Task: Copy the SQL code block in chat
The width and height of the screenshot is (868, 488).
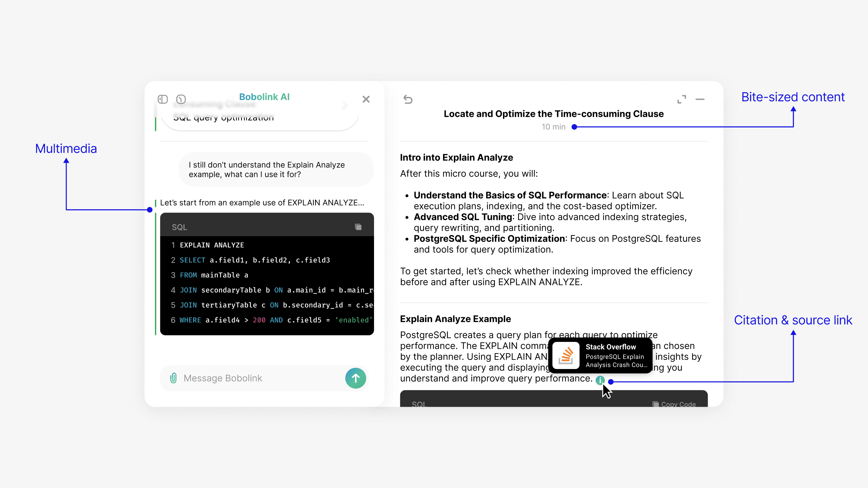Action: [358, 227]
